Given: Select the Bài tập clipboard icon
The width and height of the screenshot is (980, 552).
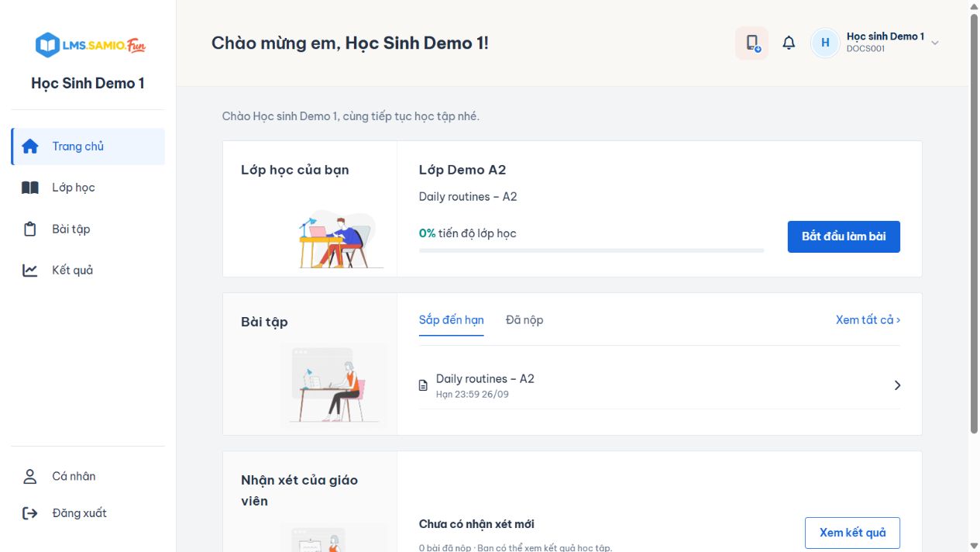Looking at the screenshot, I should [30, 229].
